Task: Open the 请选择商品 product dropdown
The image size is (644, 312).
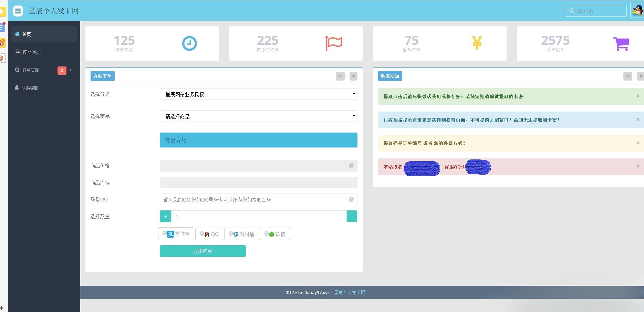Action: 258,116
